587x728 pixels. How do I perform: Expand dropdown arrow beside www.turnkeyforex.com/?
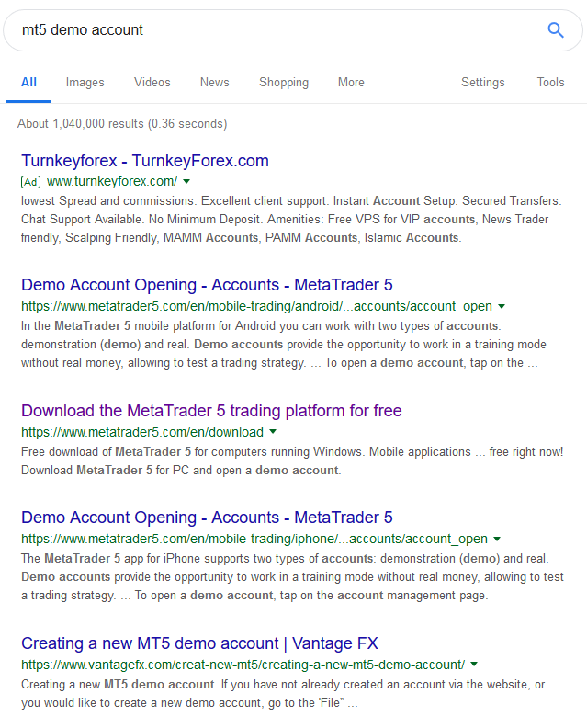[x=186, y=181]
